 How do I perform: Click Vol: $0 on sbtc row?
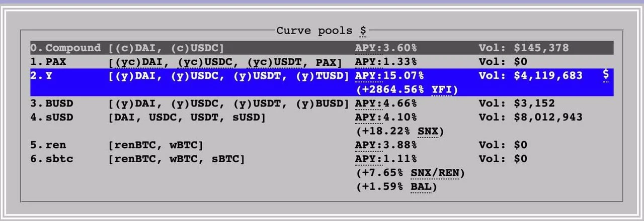pyautogui.click(x=503, y=159)
